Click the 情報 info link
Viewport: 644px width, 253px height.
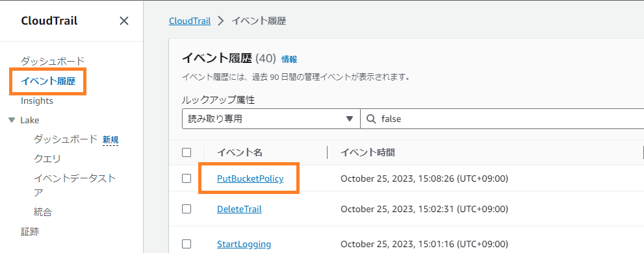289,60
